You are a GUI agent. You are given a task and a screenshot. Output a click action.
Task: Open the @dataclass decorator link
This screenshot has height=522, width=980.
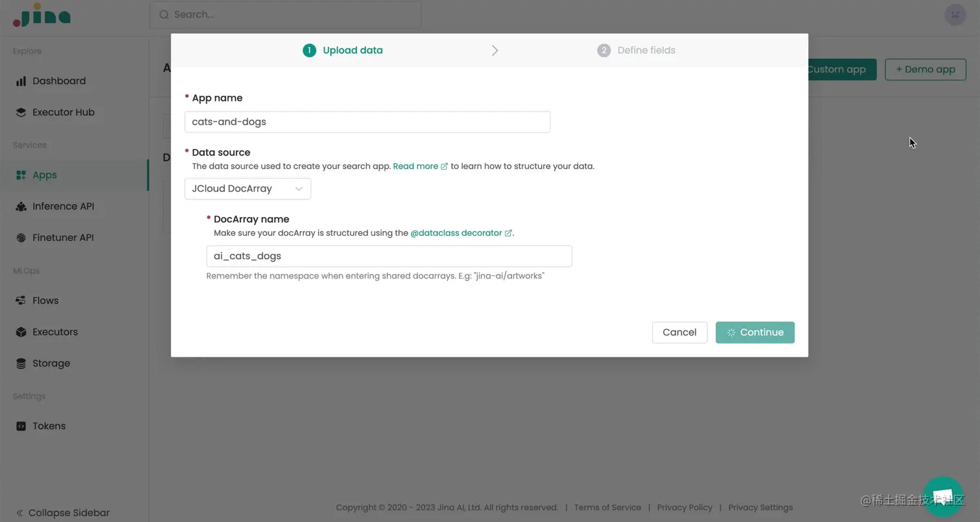[456, 233]
